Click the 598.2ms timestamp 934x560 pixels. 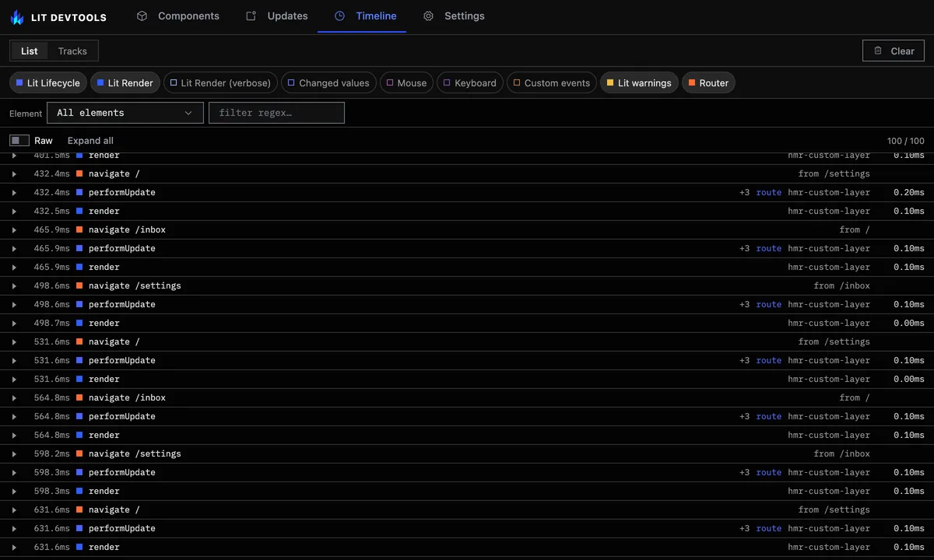point(51,454)
